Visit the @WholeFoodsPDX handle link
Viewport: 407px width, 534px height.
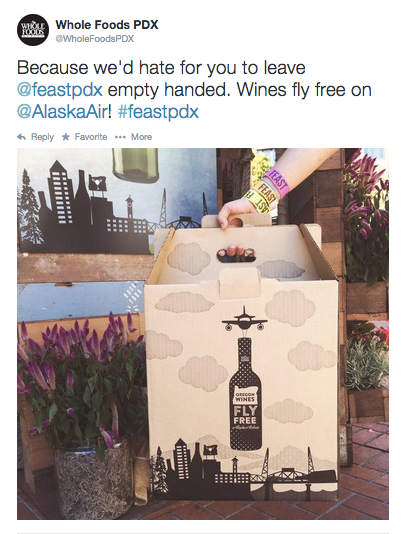tap(94, 39)
